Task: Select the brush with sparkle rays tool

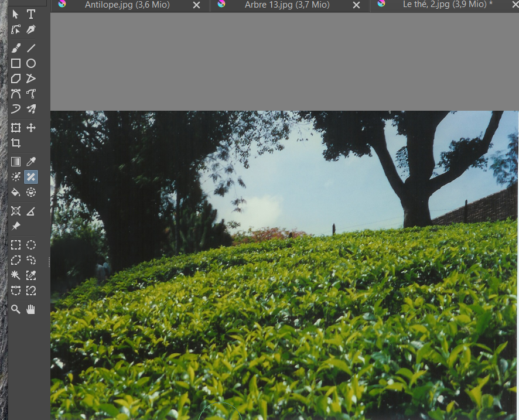Action: [x=16, y=177]
